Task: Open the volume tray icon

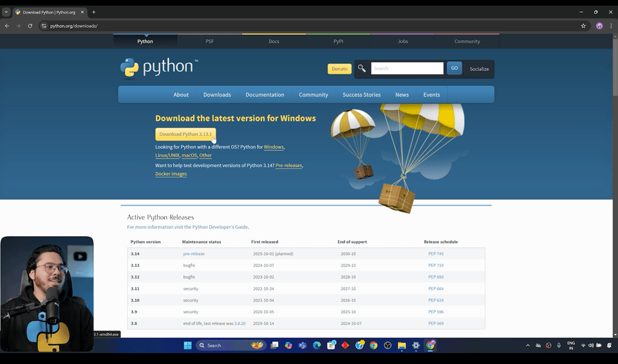Action: [x=591, y=345]
